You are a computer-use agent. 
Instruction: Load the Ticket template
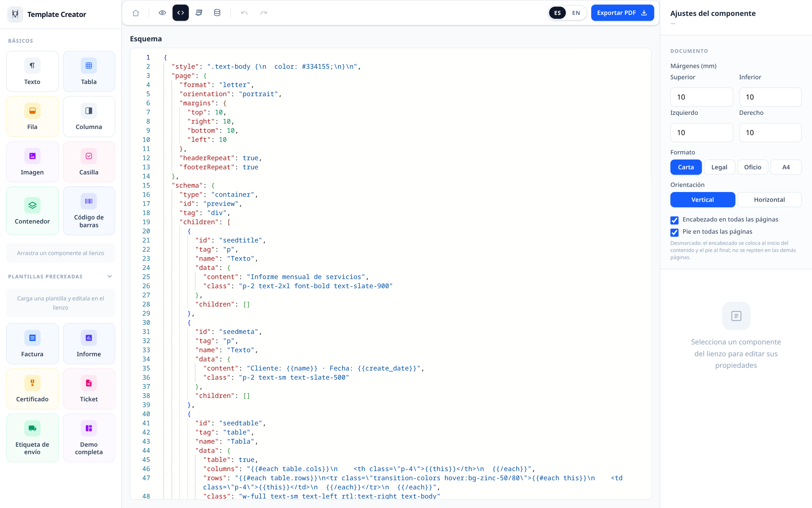point(89,389)
